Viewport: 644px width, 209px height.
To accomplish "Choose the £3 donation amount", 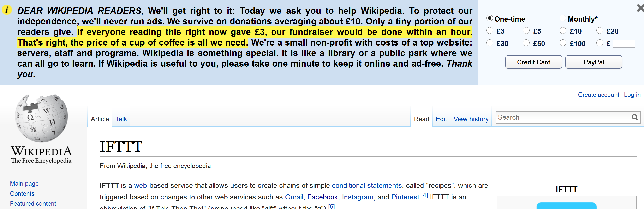I will (489, 31).
